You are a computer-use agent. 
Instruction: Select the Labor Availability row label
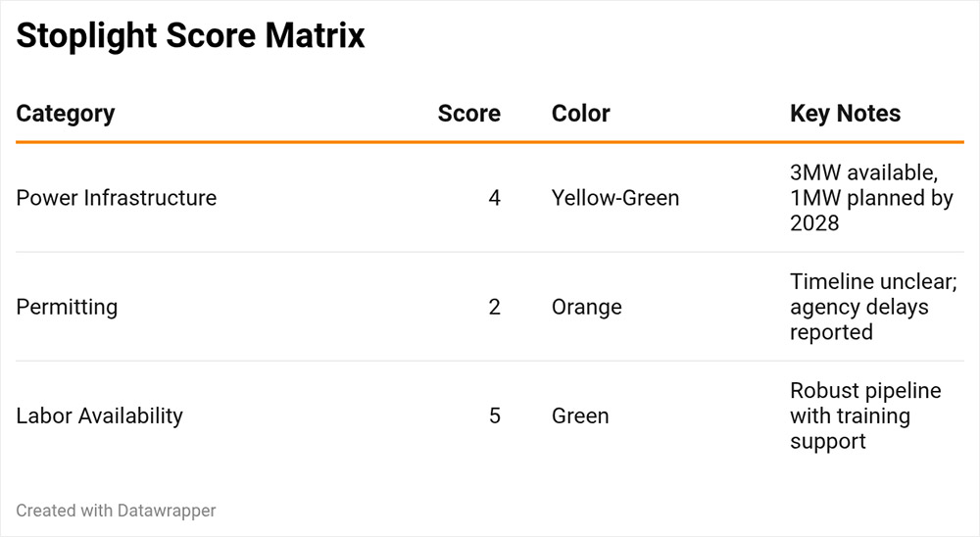[x=100, y=415]
